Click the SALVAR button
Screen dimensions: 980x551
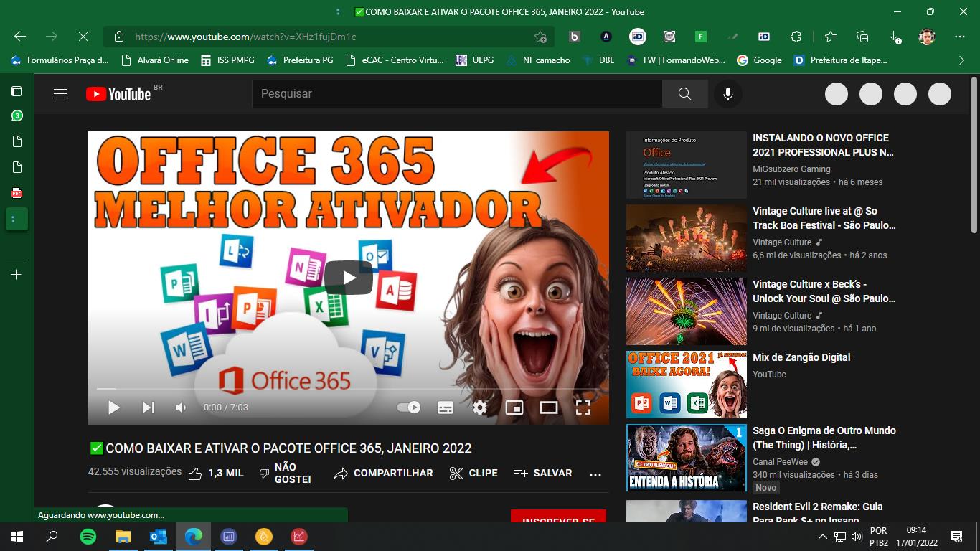[x=543, y=474]
